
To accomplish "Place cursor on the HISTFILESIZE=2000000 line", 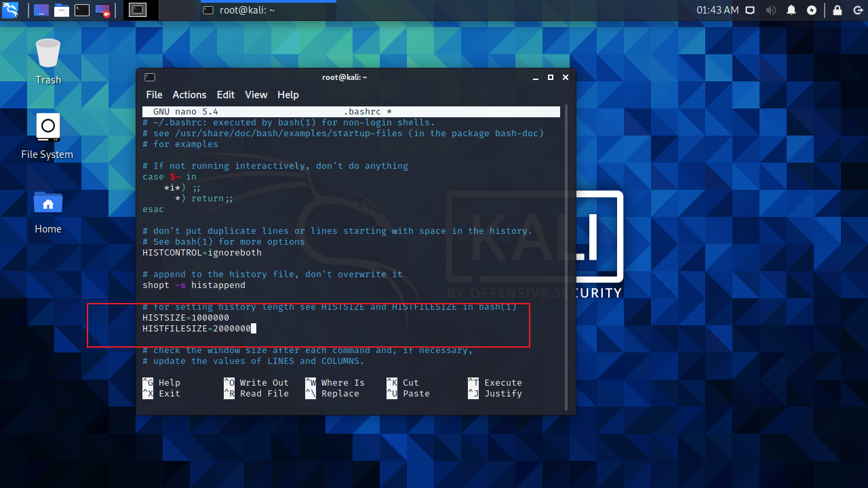I will (x=197, y=329).
